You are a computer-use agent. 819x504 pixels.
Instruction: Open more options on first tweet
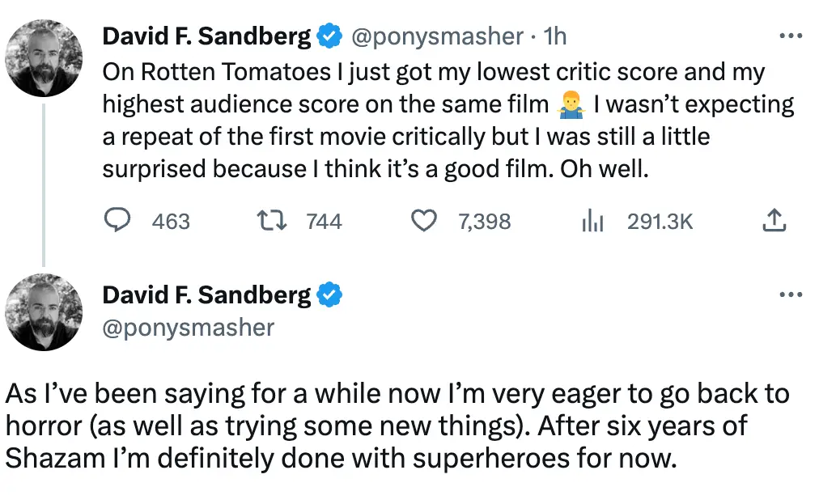click(x=789, y=36)
